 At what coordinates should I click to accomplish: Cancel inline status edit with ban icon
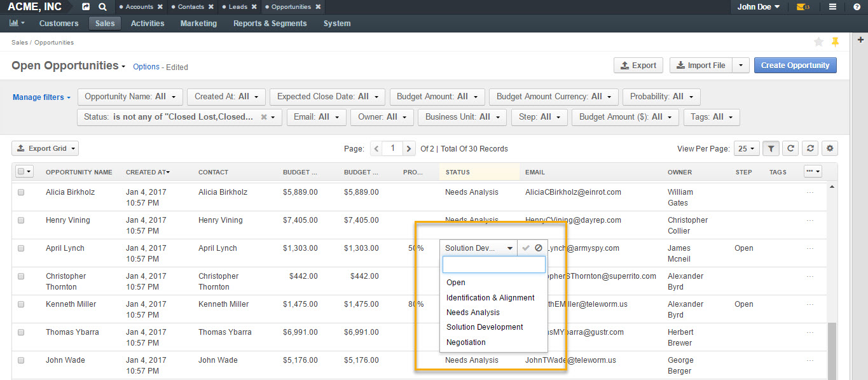[x=539, y=248]
